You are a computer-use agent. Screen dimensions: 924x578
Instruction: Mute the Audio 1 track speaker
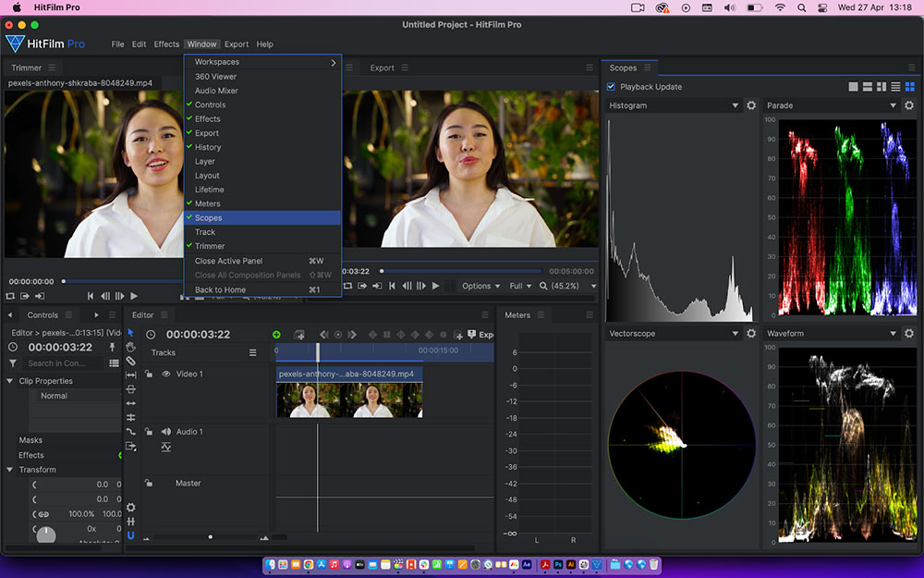[166, 432]
